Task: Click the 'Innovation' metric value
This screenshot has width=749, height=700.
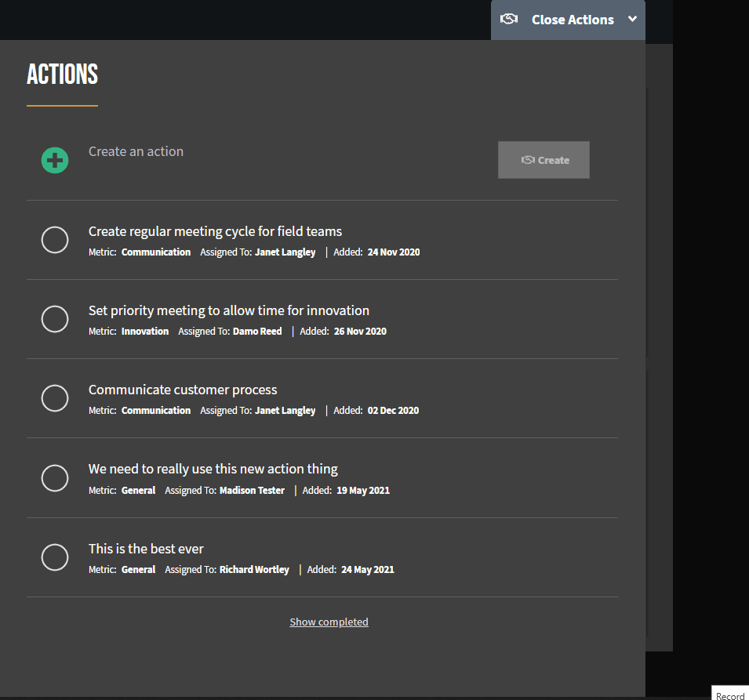Action: tap(145, 332)
